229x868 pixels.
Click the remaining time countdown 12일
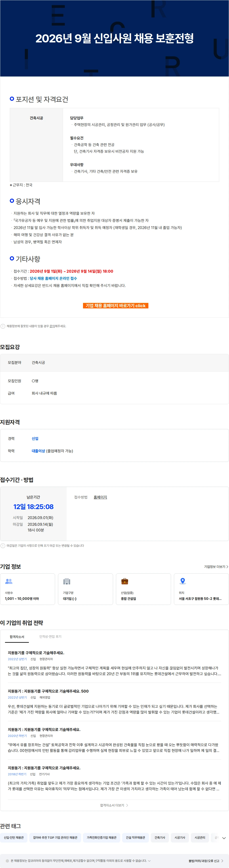tap(33, 507)
